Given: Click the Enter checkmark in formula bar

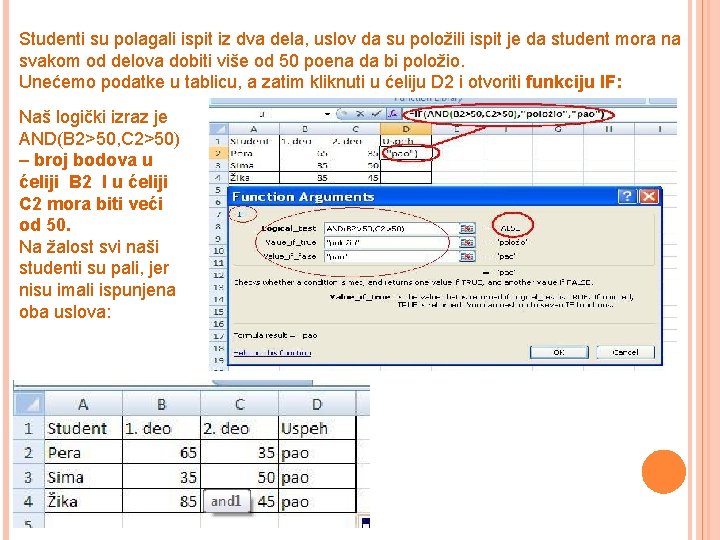Looking at the screenshot, I should (x=376, y=114).
